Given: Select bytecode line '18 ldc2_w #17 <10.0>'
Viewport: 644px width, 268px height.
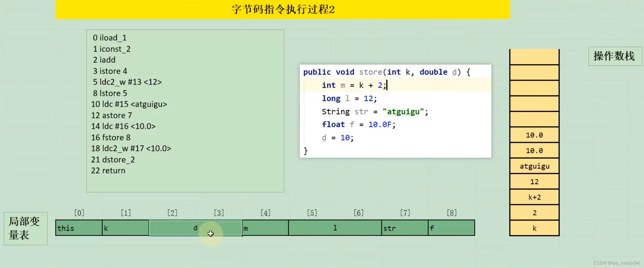Looking at the screenshot, I should [x=131, y=149].
